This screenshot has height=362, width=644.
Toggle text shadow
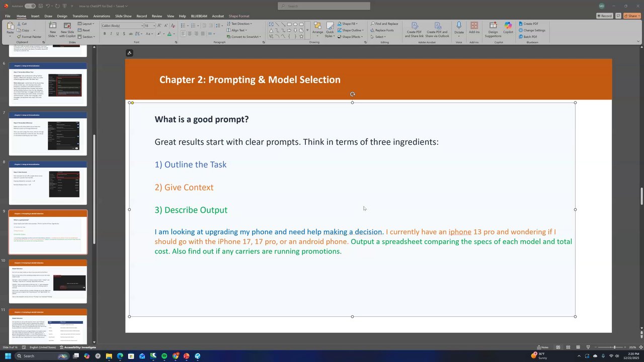coord(124,34)
